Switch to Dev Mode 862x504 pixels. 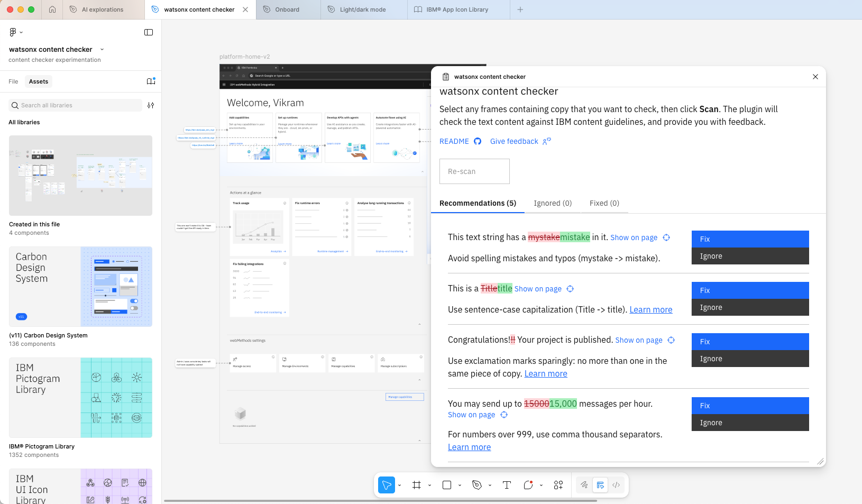point(616,485)
